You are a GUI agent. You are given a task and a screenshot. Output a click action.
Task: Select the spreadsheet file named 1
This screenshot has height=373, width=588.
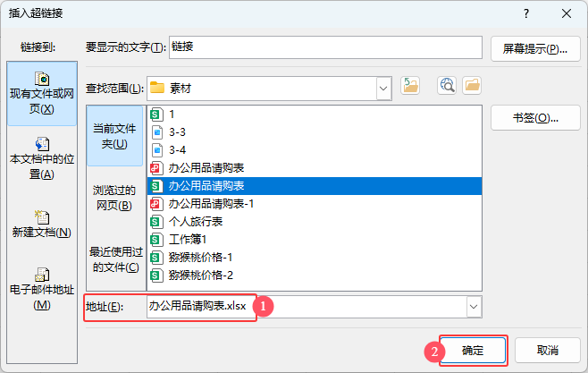pyautogui.click(x=315, y=114)
